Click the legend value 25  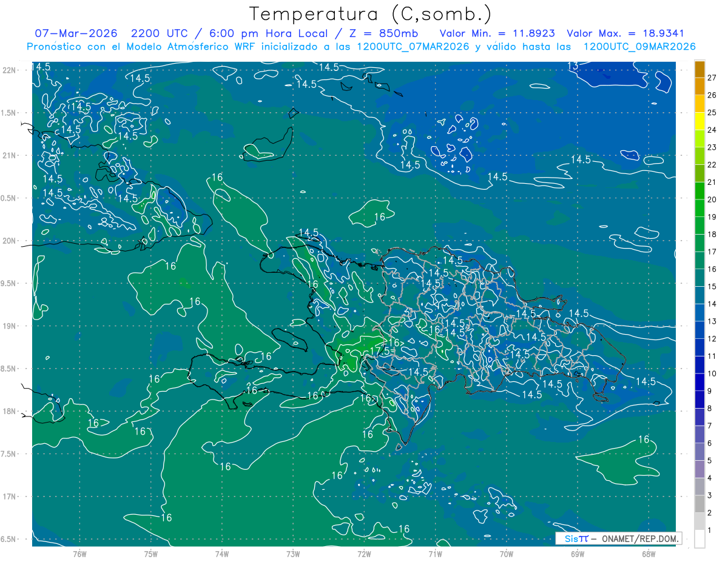click(712, 112)
